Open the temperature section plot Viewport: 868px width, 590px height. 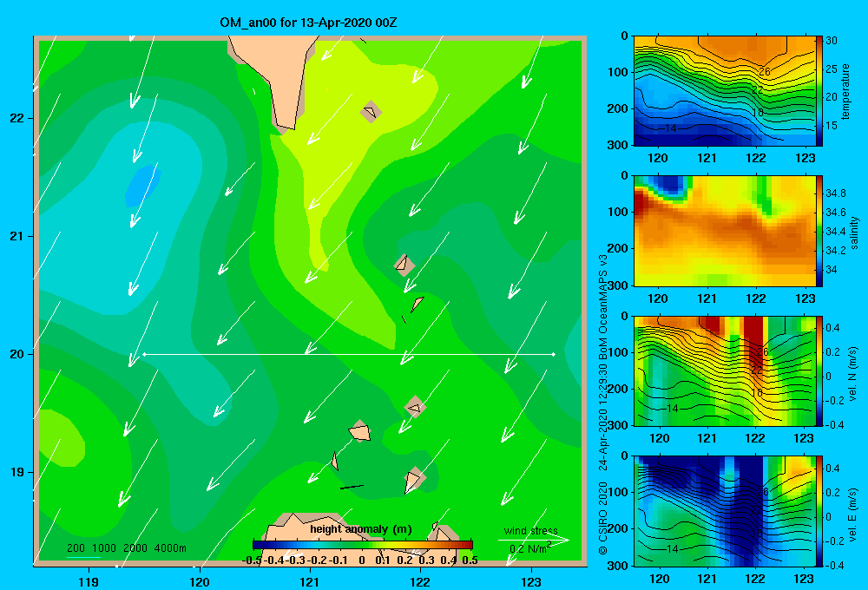tap(724, 91)
